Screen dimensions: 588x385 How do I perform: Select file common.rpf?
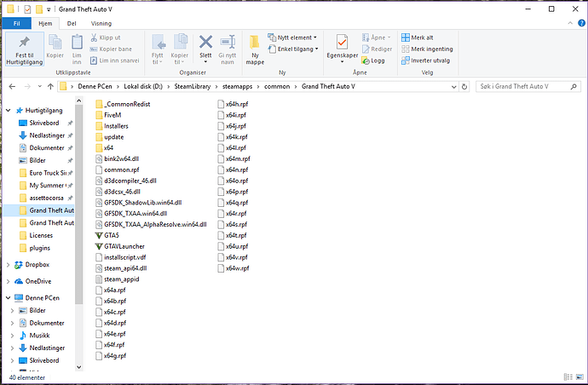click(x=118, y=170)
